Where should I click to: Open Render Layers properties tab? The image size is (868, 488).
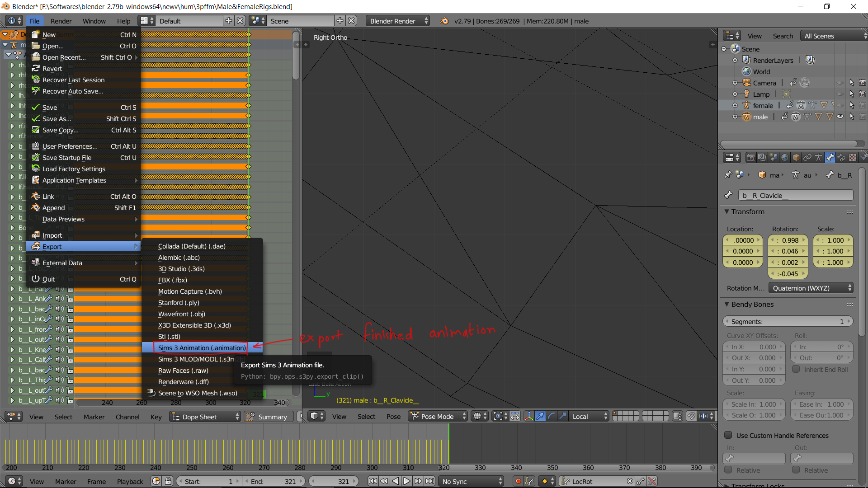pyautogui.click(x=762, y=157)
